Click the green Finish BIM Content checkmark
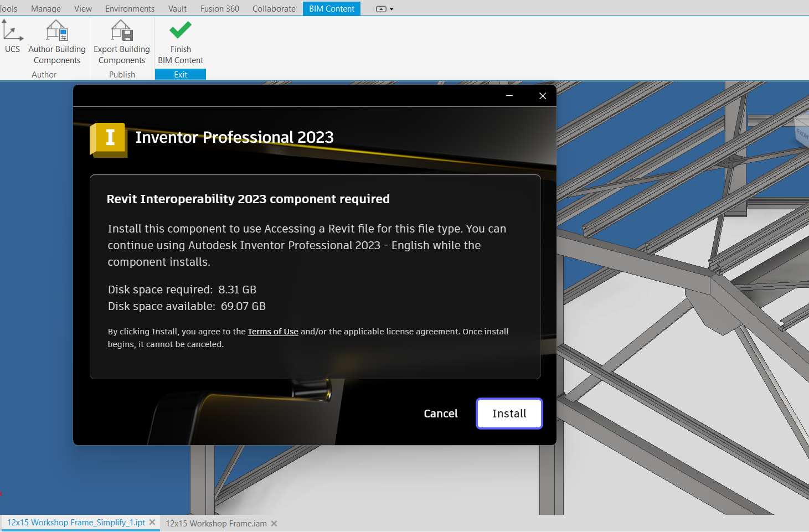The image size is (809, 532). point(180,30)
